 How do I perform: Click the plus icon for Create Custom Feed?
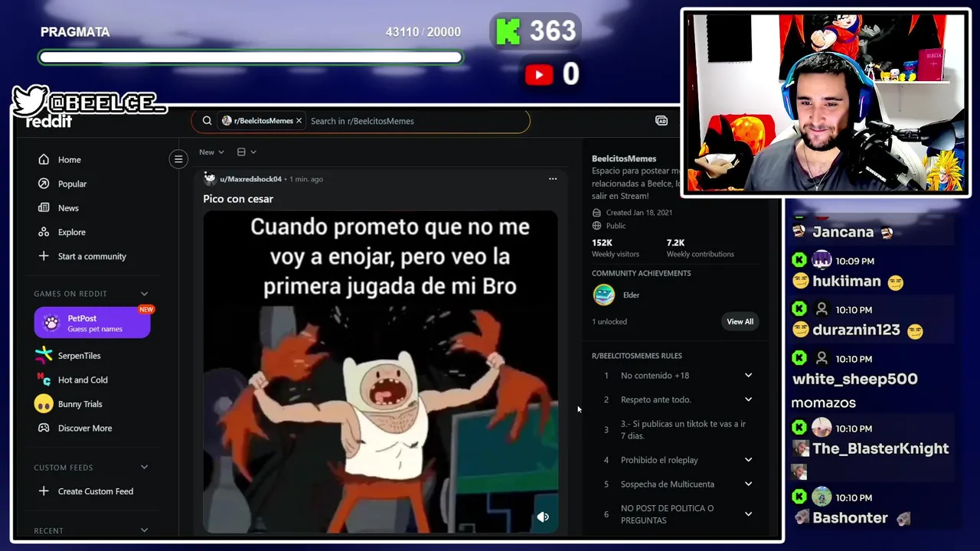44,491
